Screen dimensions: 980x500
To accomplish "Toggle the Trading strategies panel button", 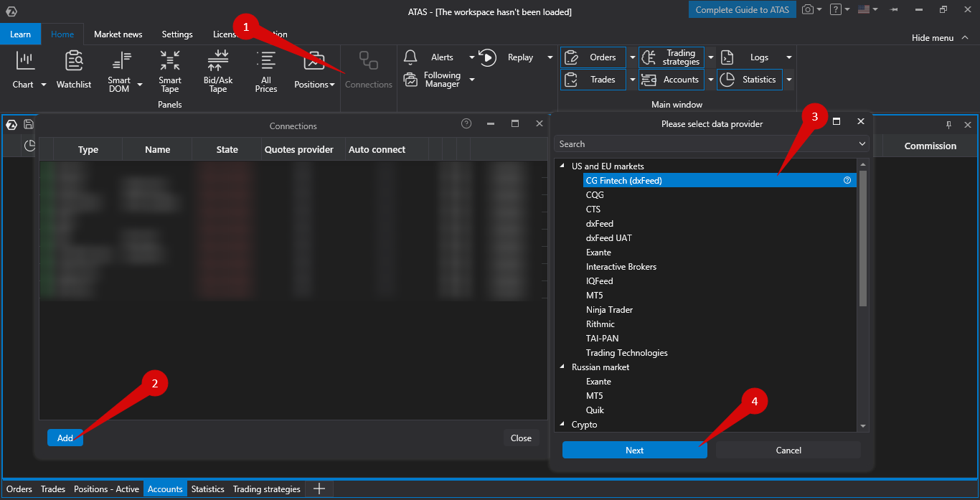I will (x=672, y=57).
